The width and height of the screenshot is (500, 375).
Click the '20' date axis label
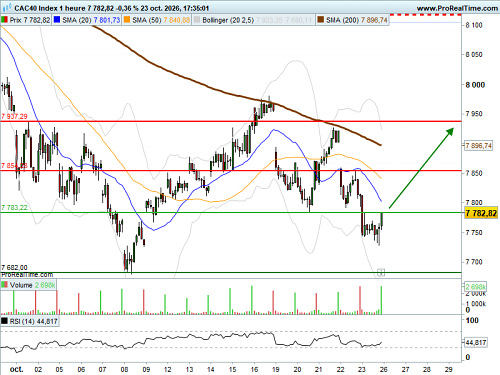pos(297,369)
